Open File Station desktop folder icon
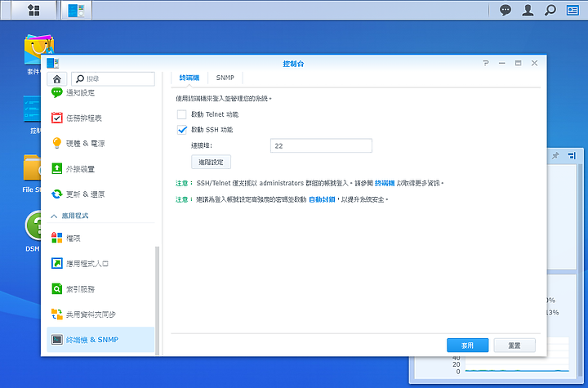The height and width of the screenshot is (388, 588). 32,168
